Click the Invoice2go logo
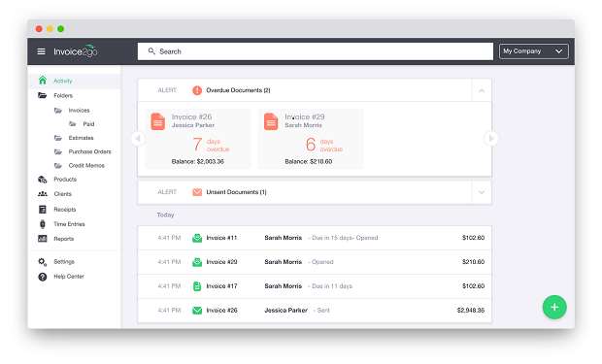Viewport: 602px width, 364px height. [x=76, y=51]
